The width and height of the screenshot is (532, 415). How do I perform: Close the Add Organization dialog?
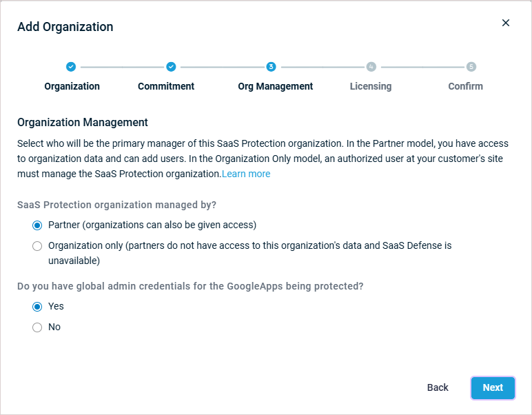click(x=506, y=23)
